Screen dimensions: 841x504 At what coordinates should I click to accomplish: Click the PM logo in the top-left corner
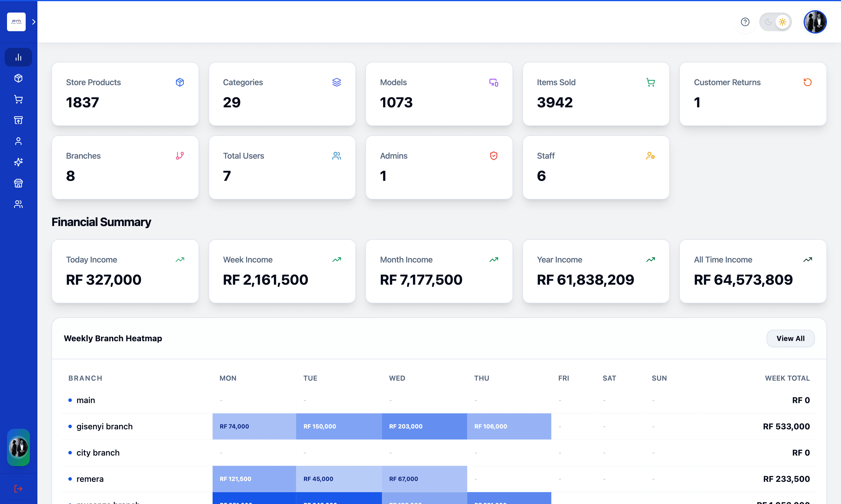(x=16, y=22)
